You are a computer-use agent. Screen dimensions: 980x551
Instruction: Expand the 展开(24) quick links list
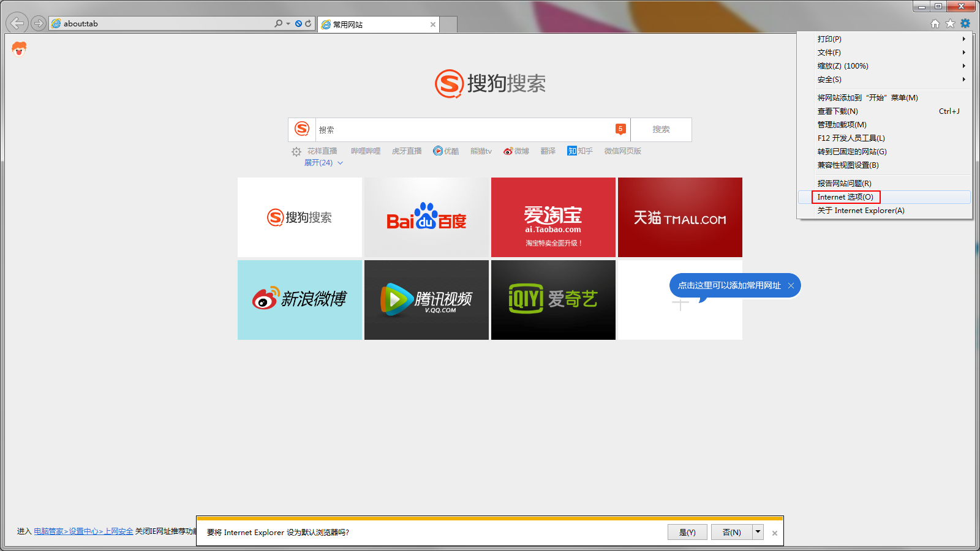(323, 163)
